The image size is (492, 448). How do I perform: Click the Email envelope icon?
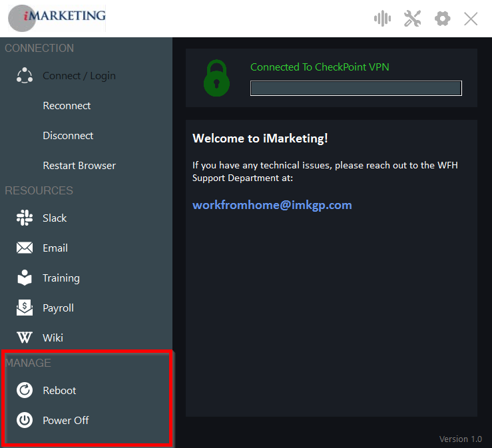(x=25, y=248)
